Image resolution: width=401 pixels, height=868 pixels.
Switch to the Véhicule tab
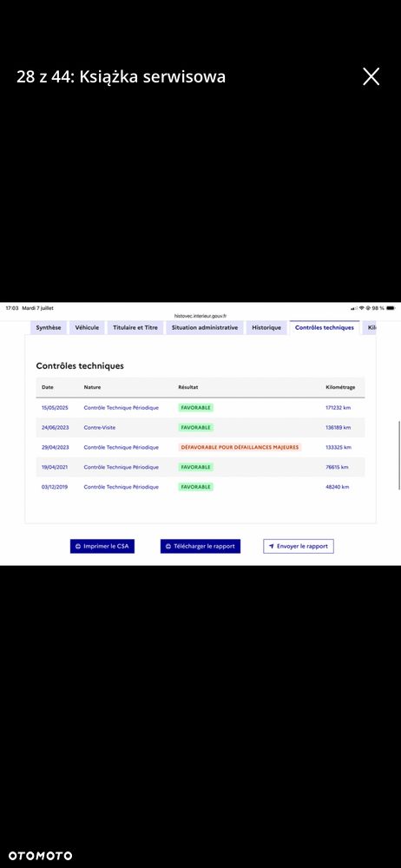(x=87, y=328)
